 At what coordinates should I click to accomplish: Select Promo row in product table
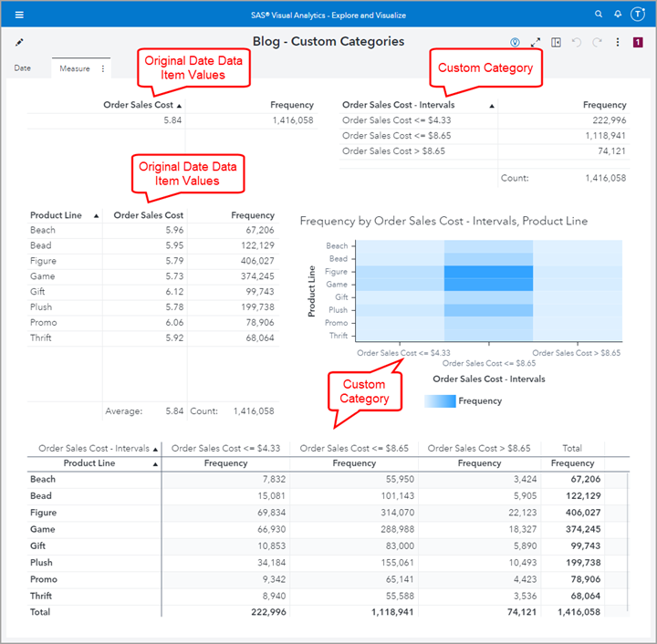click(153, 323)
